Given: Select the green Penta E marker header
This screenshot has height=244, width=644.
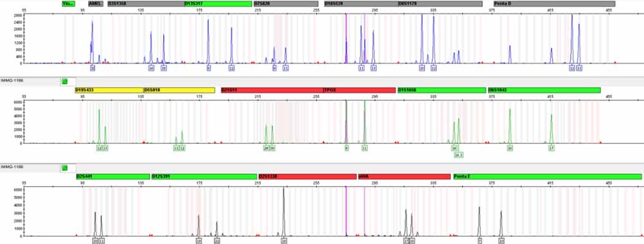Looking at the screenshot, I should 547,176.
